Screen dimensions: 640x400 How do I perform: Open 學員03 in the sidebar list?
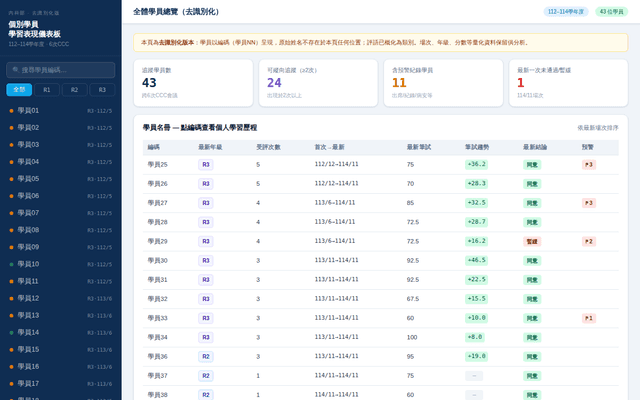click(x=60, y=145)
